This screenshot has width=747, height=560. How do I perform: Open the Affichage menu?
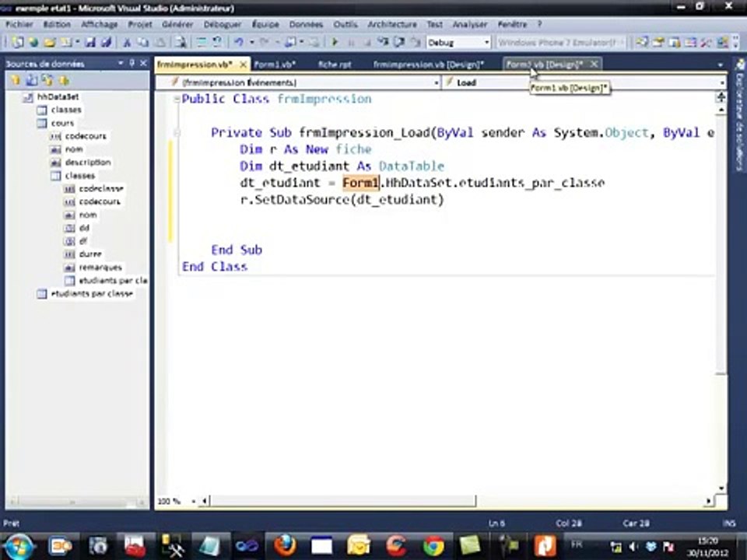pos(99,24)
